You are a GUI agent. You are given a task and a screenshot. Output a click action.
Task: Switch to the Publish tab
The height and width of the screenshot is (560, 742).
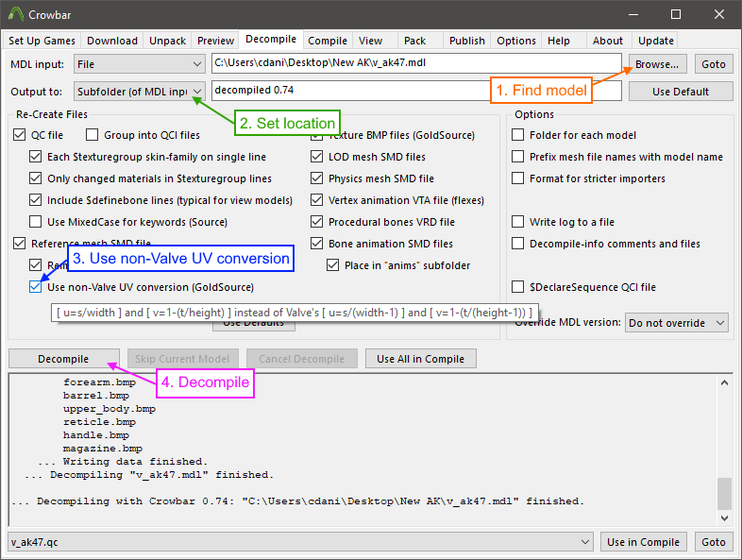(x=467, y=41)
